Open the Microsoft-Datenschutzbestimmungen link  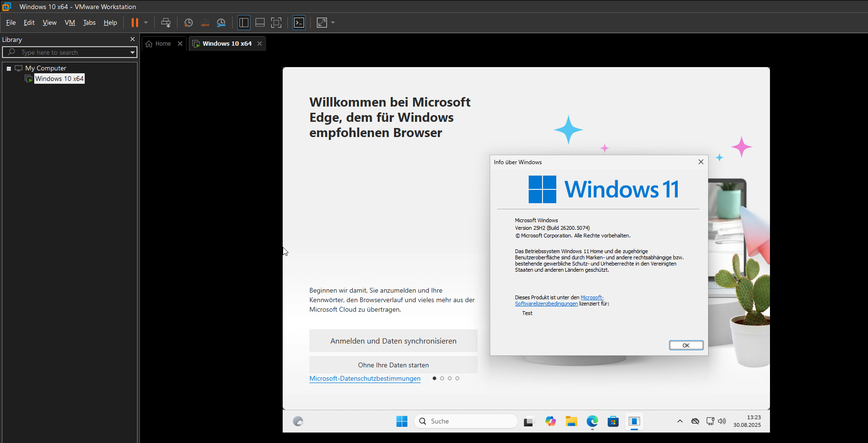tap(365, 379)
